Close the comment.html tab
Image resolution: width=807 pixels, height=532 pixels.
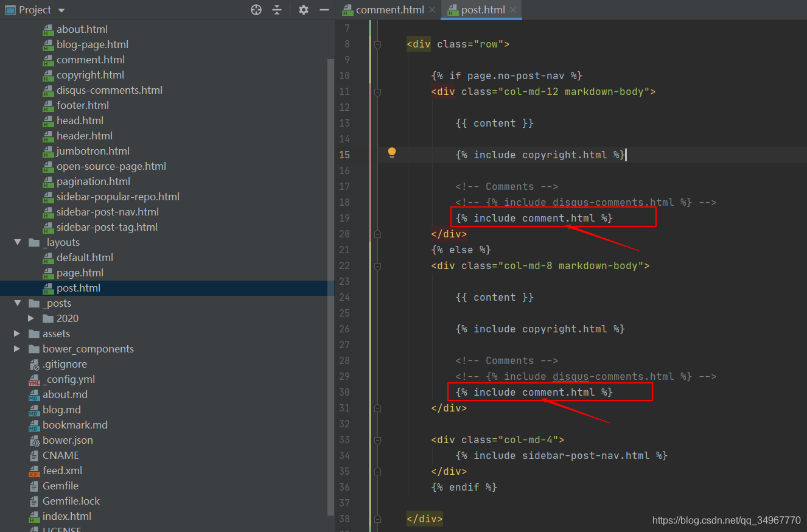(x=431, y=10)
